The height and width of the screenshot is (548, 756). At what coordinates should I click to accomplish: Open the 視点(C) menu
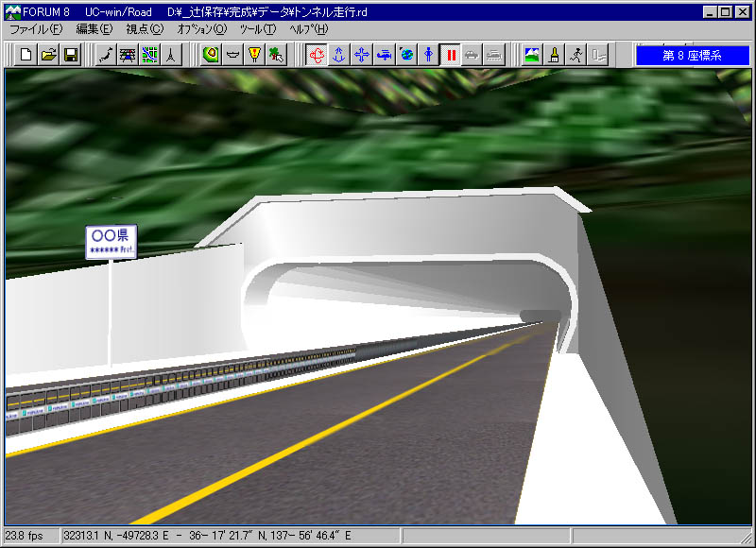point(144,29)
